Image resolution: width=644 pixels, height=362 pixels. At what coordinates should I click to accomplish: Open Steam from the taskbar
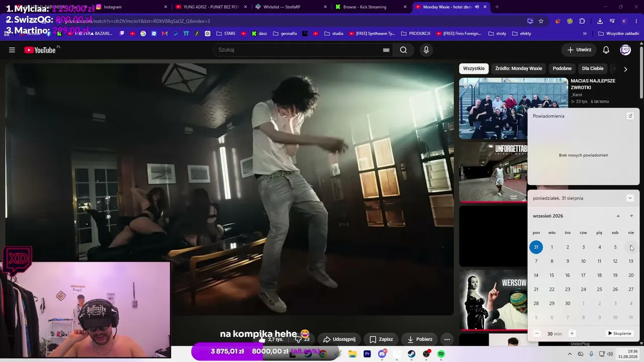coord(412,354)
